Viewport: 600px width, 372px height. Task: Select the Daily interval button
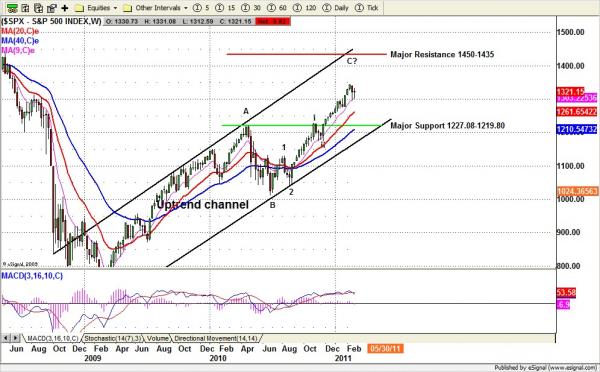point(336,8)
